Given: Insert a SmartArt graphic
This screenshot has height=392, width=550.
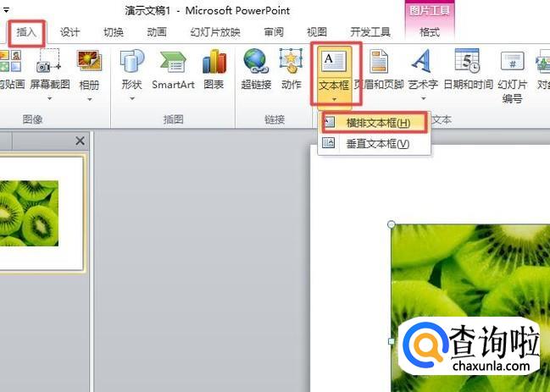Looking at the screenshot, I should point(173,69).
